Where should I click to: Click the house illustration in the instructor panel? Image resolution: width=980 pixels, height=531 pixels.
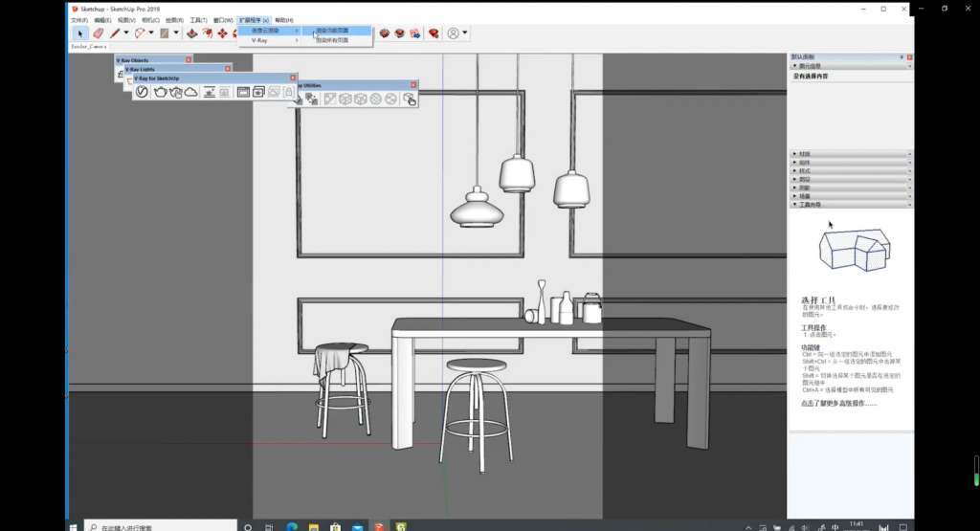click(x=855, y=250)
